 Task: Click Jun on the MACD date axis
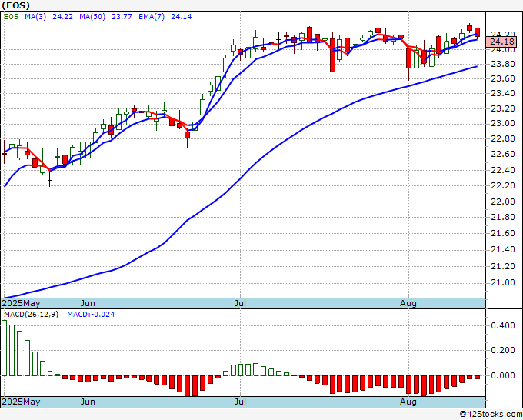[x=88, y=402]
